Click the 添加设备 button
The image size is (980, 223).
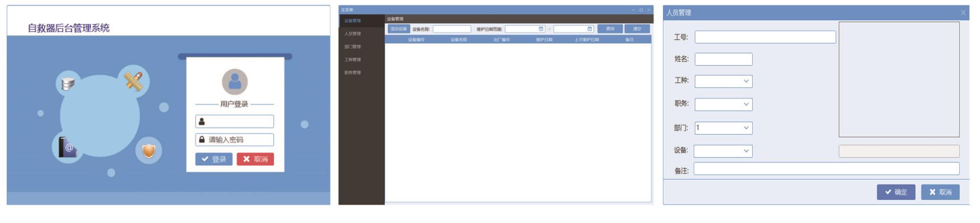click(398, 29)
